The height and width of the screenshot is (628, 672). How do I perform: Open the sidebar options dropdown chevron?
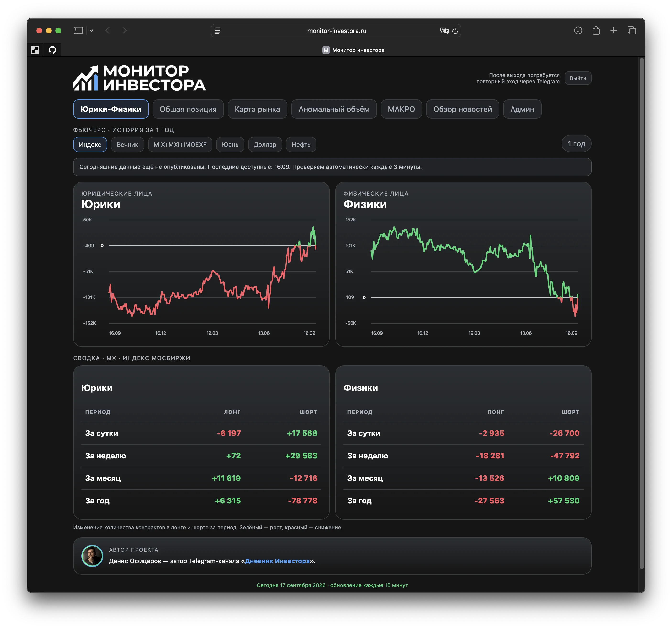(x=91, y=30)
